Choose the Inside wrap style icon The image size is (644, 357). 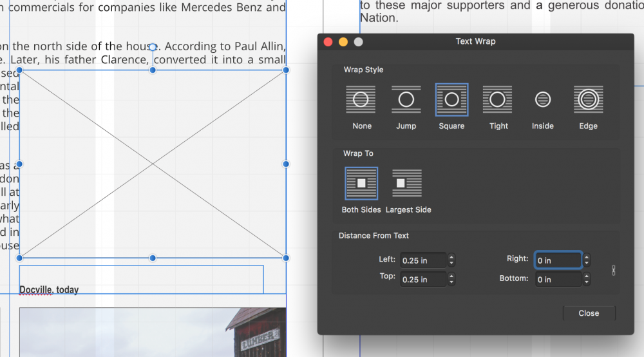point(543,100)
